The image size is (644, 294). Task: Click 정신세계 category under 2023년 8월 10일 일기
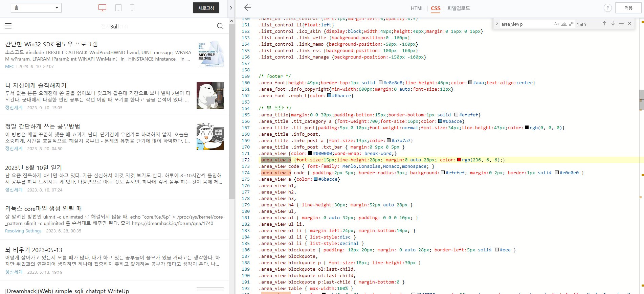coord(14,190)
